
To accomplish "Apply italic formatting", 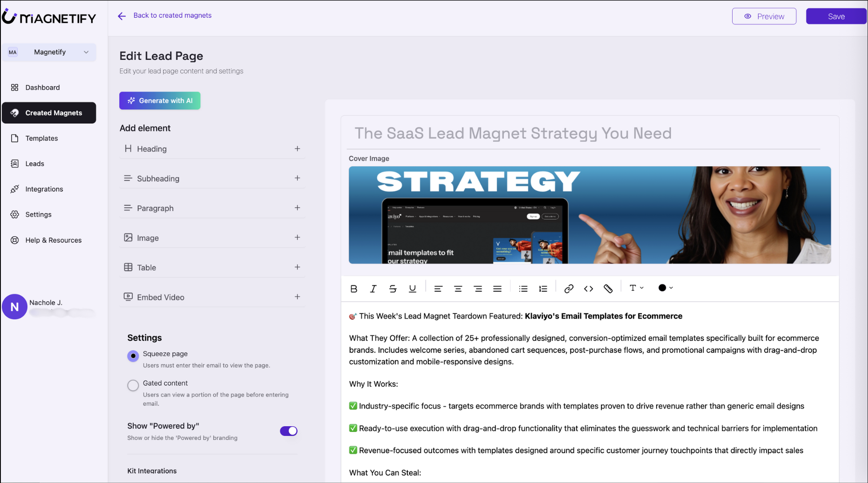I will click(x=373, y=289).
